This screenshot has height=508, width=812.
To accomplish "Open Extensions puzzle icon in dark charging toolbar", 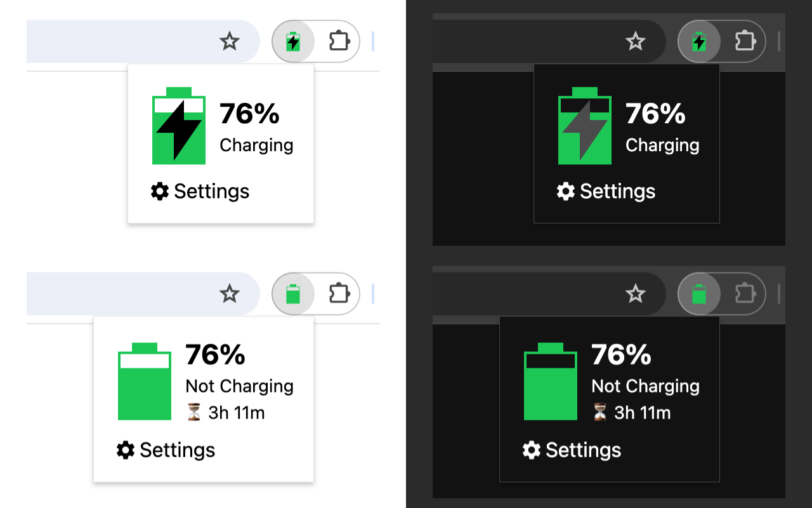I will pos(745,42).
